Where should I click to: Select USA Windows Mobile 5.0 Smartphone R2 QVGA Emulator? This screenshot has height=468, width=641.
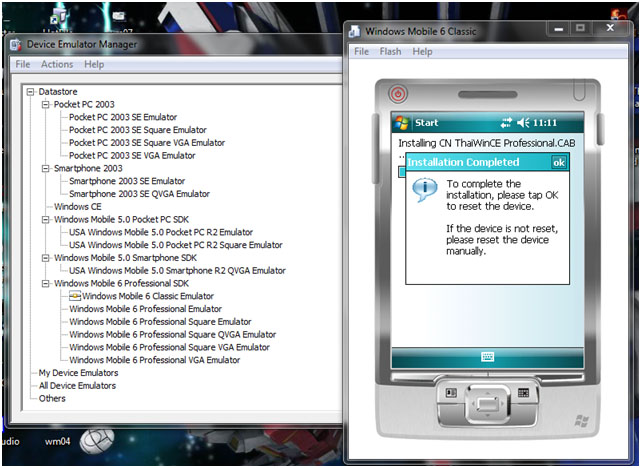(177, 271)
